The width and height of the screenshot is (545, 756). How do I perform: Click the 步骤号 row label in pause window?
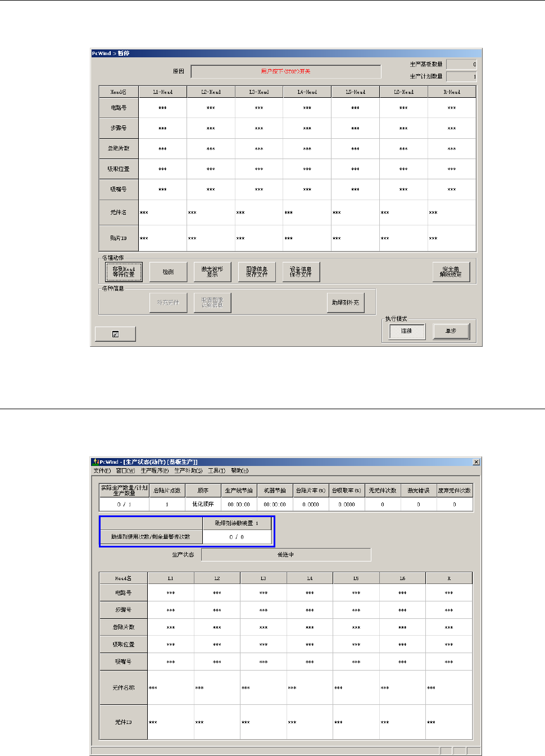(119, 128)
